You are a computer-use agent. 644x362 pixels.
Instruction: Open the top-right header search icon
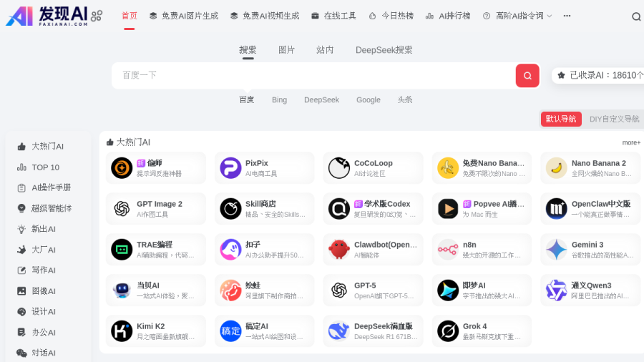636,16
